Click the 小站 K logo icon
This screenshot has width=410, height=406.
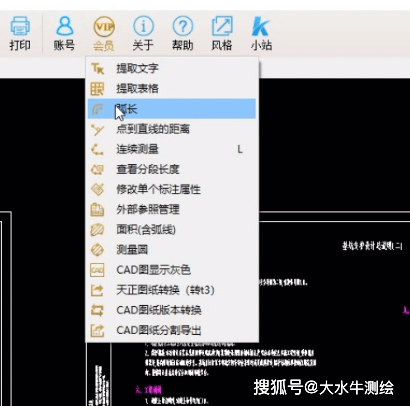click(261, 26)
